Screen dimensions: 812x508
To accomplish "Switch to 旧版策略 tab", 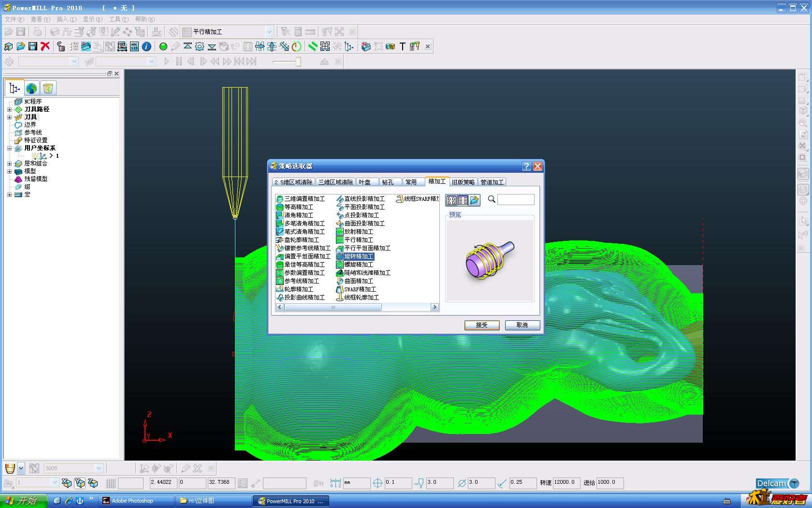I will [463, 182].
